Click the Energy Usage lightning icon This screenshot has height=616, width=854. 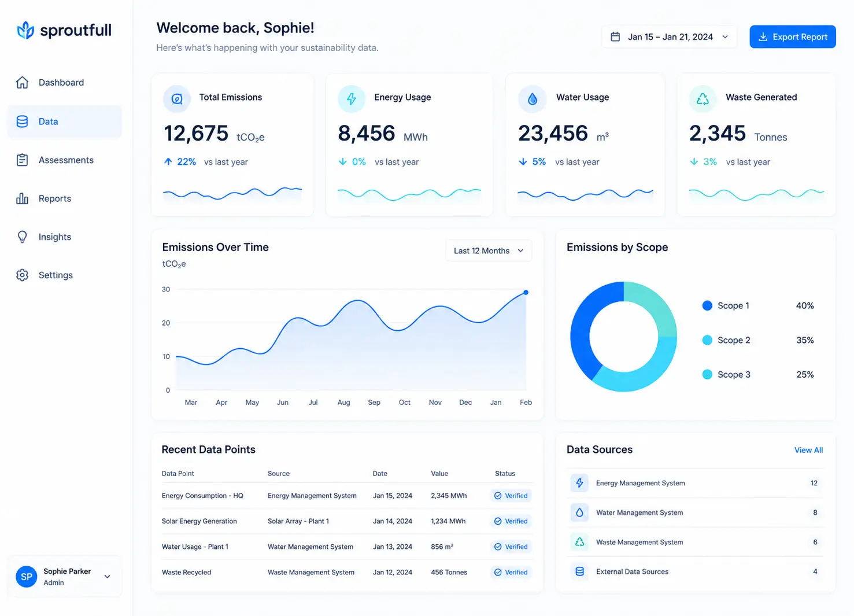(x=352, y=99)
